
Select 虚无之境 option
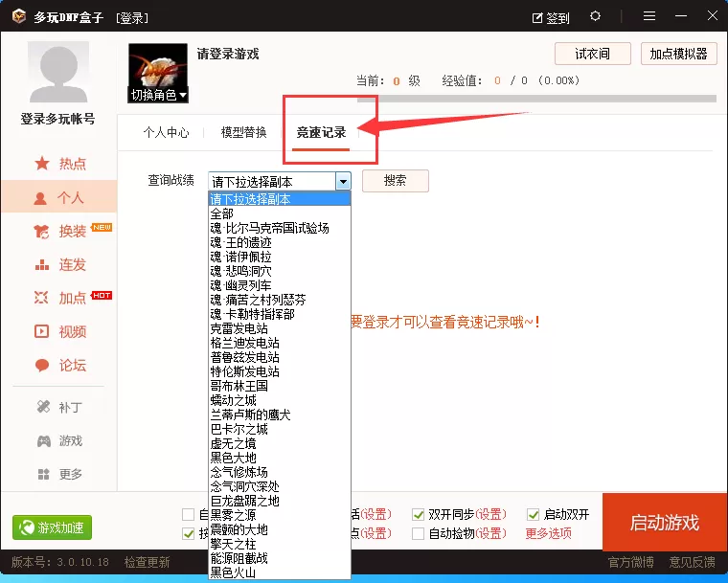click(280, 444)
